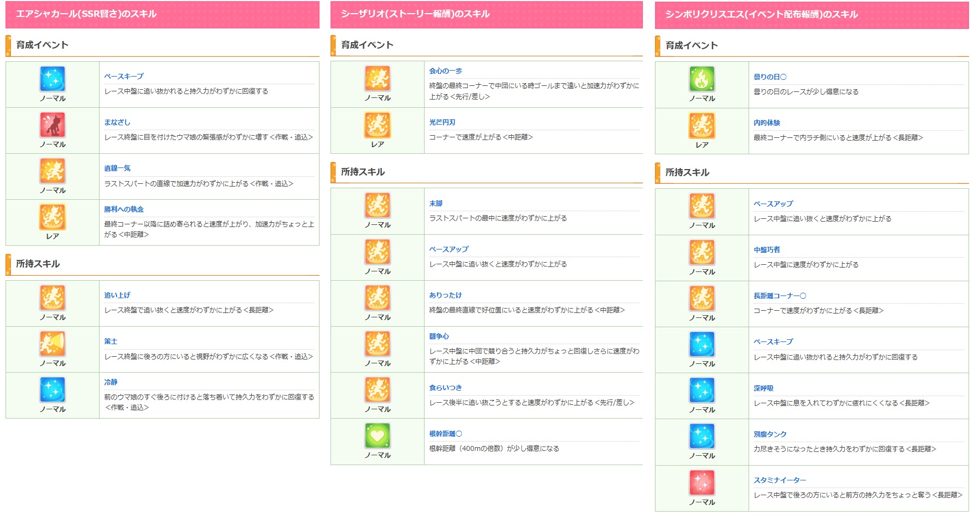Open the 長距離コーナー○ skill link
This screenshot has width=980, height=516.
coord(780,296)
